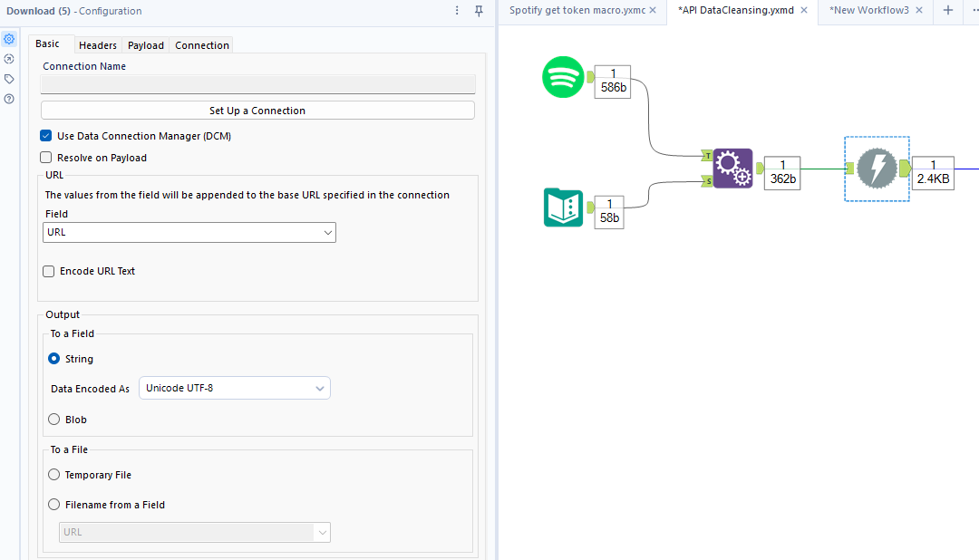
Task: Click the 586b record count label
Action: [613, 82]
